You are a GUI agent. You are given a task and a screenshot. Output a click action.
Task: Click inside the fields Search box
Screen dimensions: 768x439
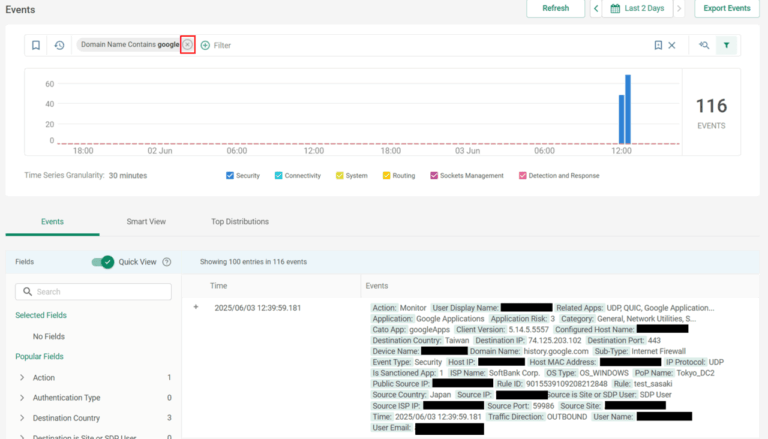[93, 292]
